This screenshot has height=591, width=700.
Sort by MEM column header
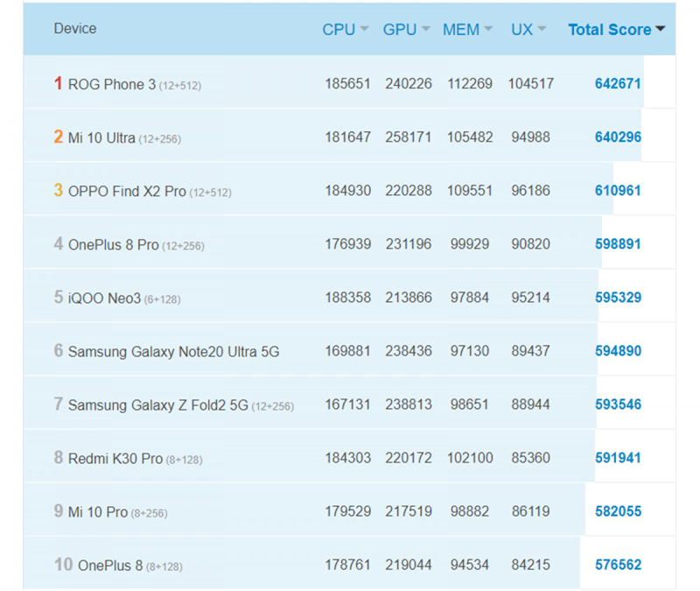(467, 30)
